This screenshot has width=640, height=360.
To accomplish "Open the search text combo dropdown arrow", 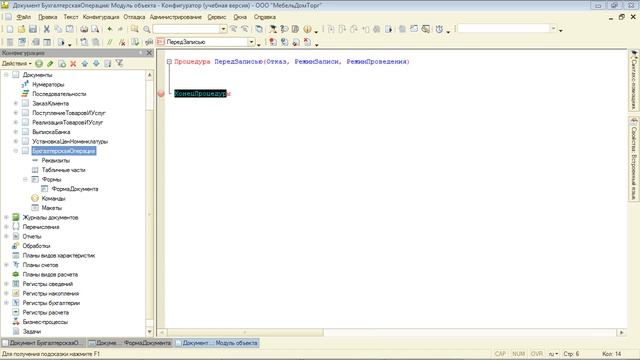I will 223,29.
